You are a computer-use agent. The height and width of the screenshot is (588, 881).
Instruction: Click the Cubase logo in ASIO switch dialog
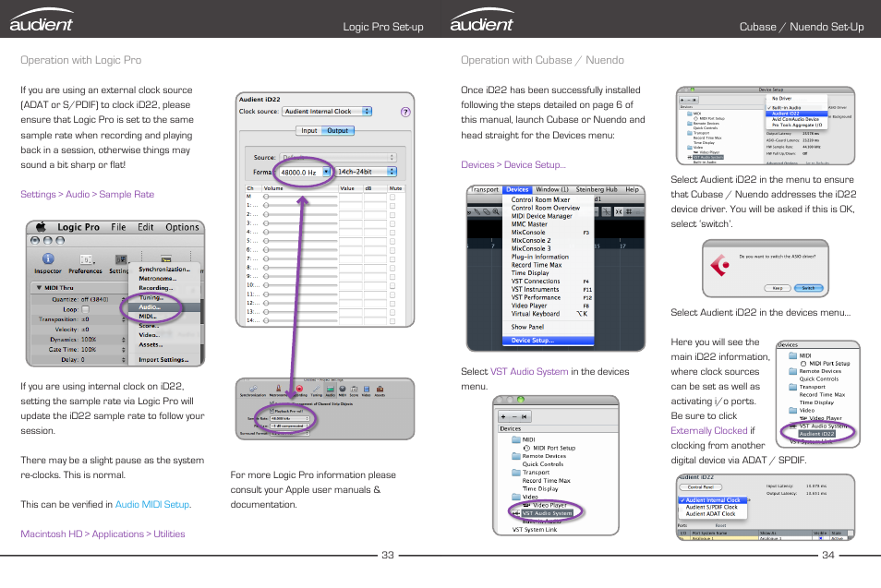(x=719, y=265)
